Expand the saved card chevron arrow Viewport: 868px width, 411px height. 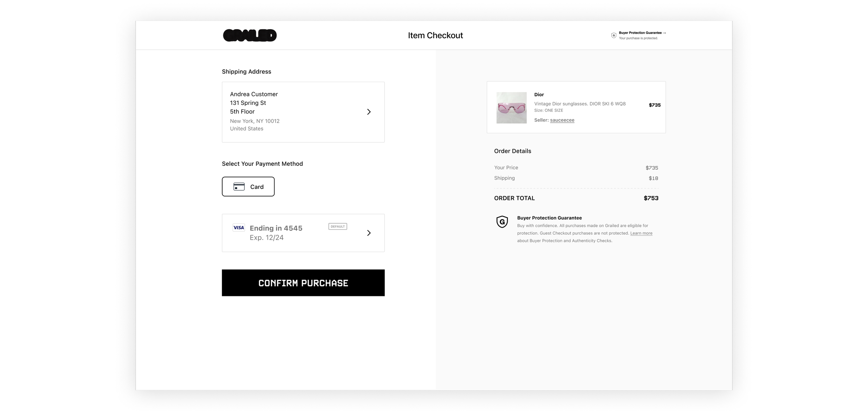click(x=369, y=233)
